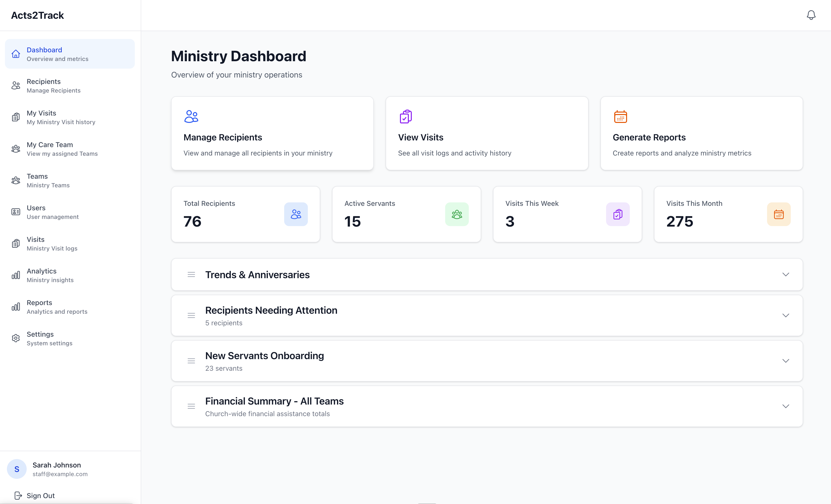Open the notification bell icon

(811, 15)
